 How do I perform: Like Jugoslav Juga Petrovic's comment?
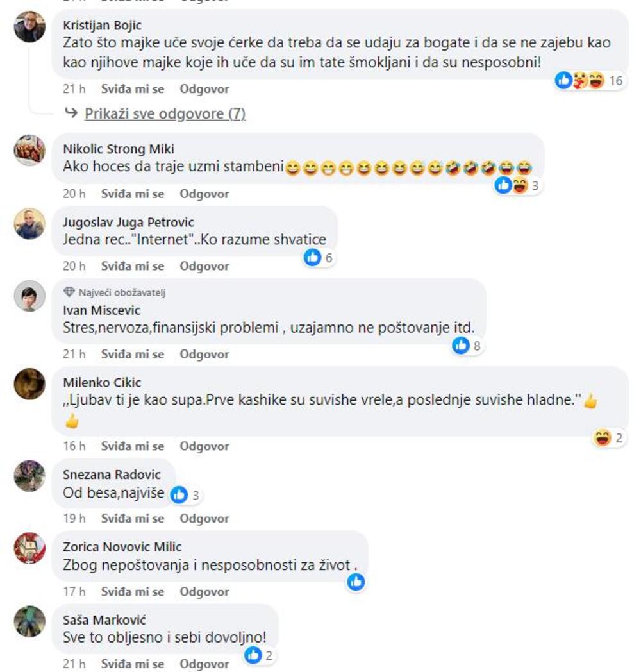pos(133,266)
